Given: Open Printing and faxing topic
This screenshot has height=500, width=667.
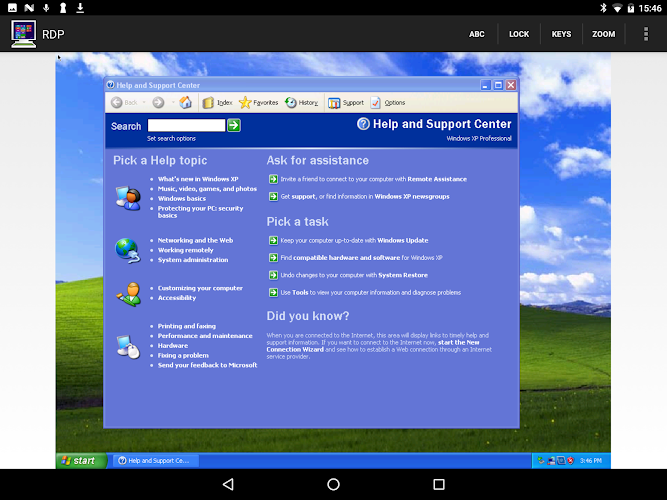Looking at the screenshot, I should tap(187, 326).
